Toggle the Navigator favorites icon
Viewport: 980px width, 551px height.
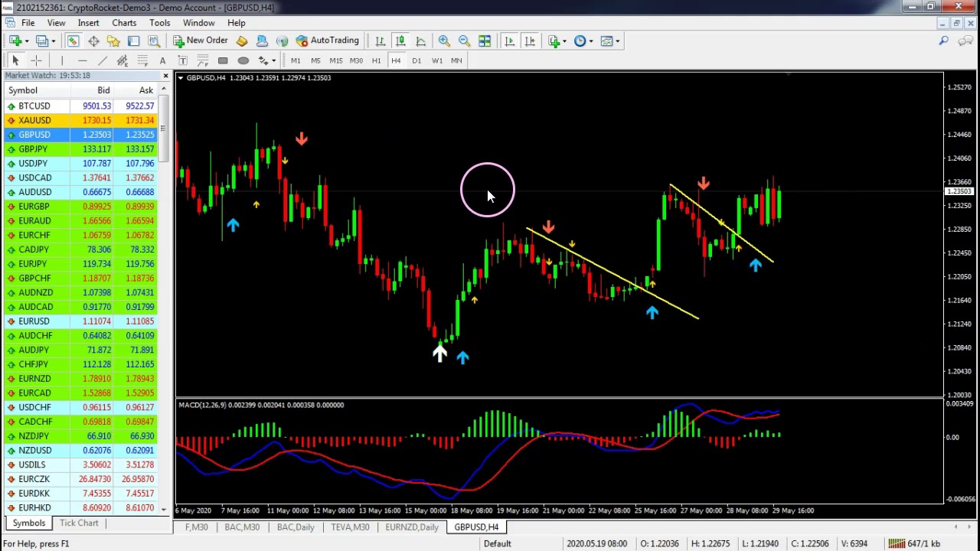[113, 41]
